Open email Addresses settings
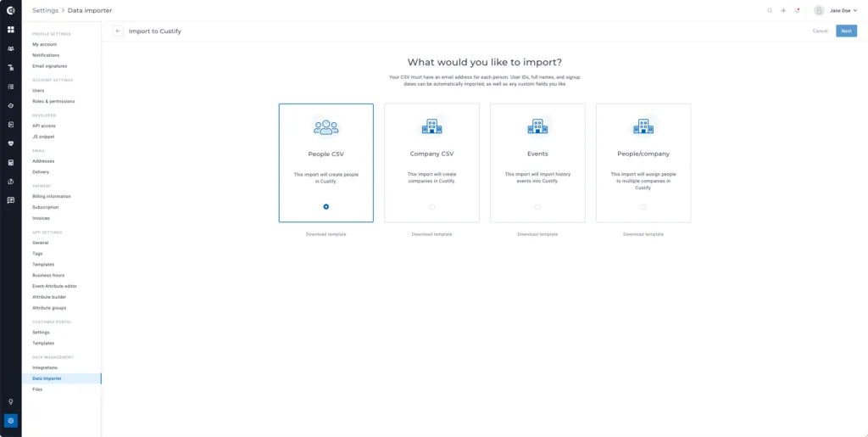 [43, 161]
